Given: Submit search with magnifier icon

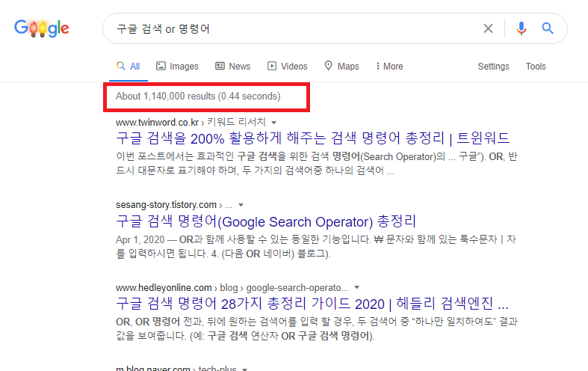Looking at the screenshot, I should tap(548, 28).
